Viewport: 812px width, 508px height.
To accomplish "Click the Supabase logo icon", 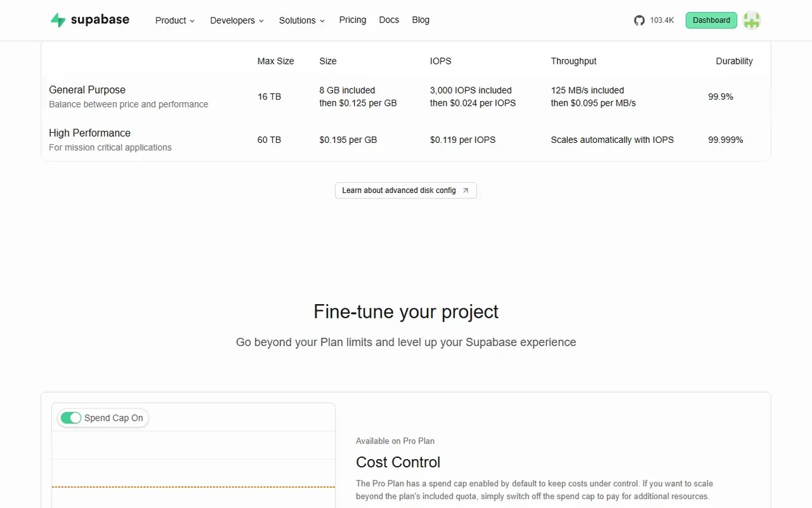I will click(58, 20).
